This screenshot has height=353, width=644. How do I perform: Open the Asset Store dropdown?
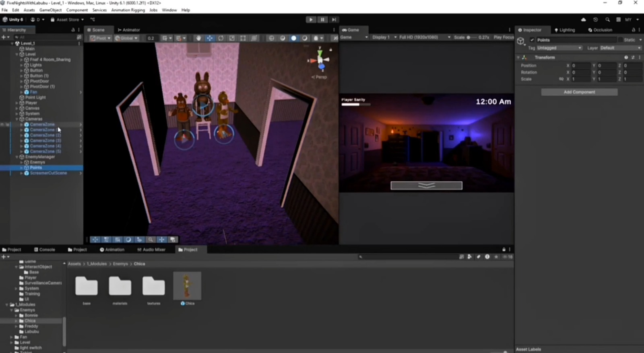(67, 19)
